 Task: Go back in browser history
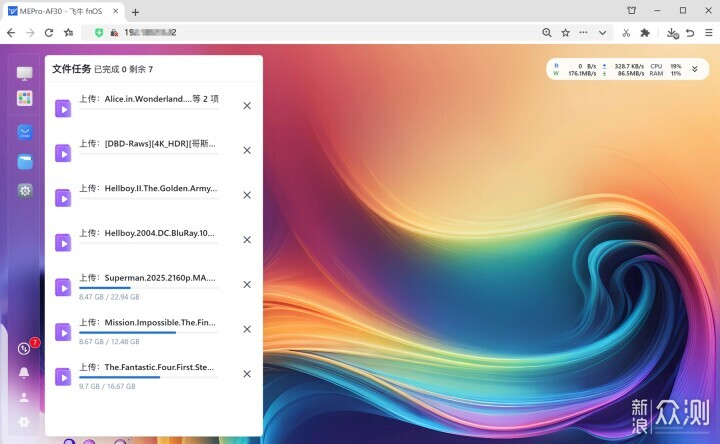coord(11,33)
